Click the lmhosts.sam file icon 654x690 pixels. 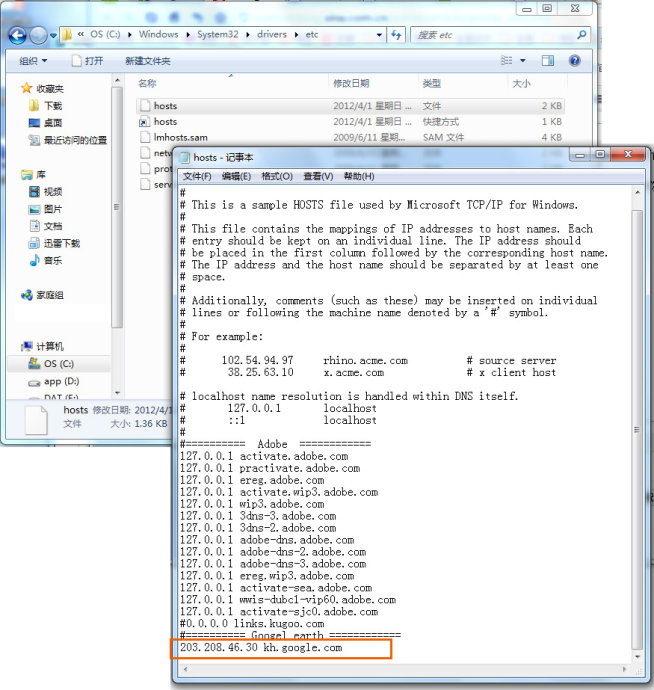click(x=144, y=137)
